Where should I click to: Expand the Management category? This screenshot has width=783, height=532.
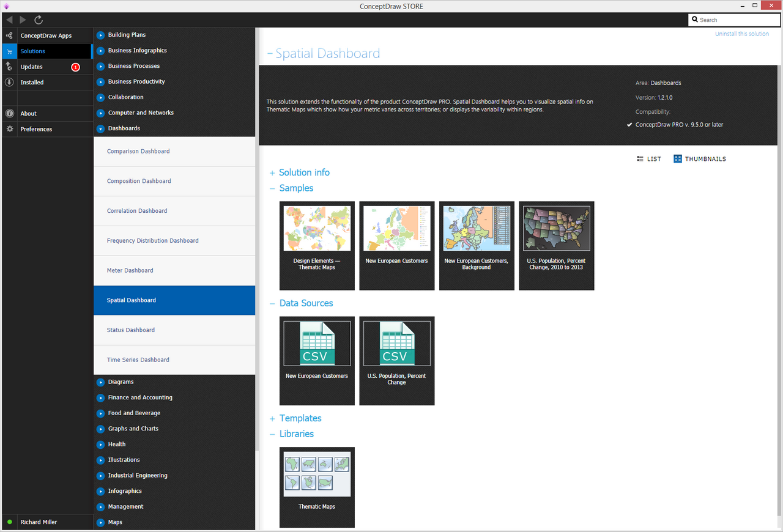coord(101,507)
